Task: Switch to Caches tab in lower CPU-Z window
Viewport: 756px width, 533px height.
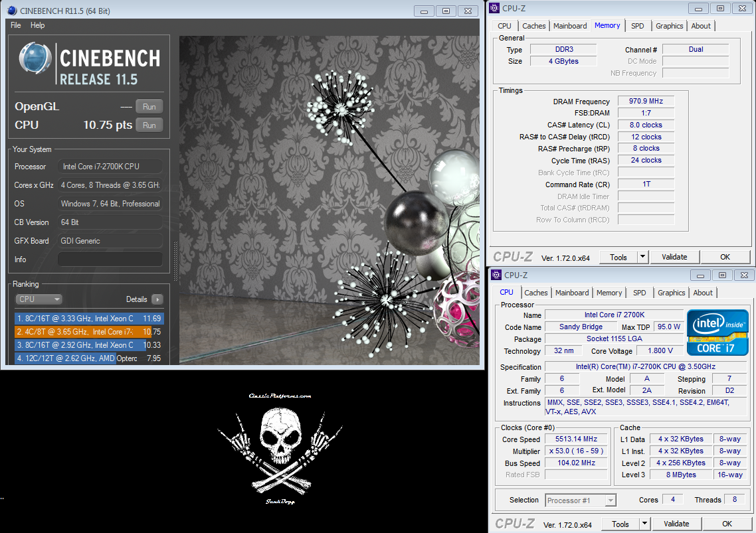Action: click(535, 293)
